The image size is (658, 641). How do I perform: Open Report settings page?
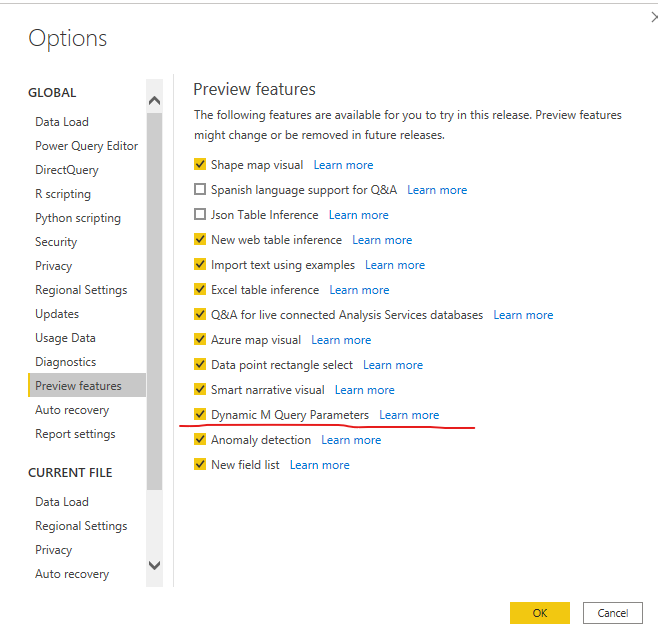75,434
